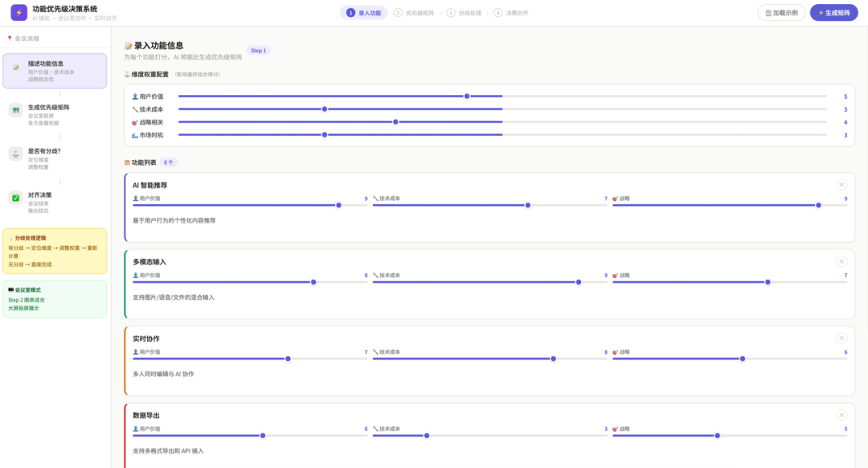
Task: Click the 市场时机 weight slider handle
Action: pyautogui.click(x=325, y=135)
